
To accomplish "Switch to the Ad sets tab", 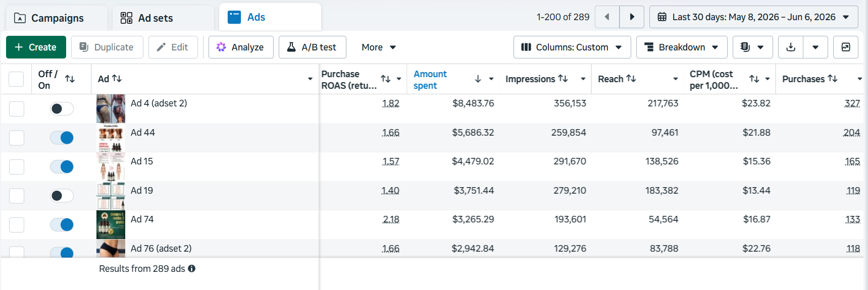I will 163,18.
